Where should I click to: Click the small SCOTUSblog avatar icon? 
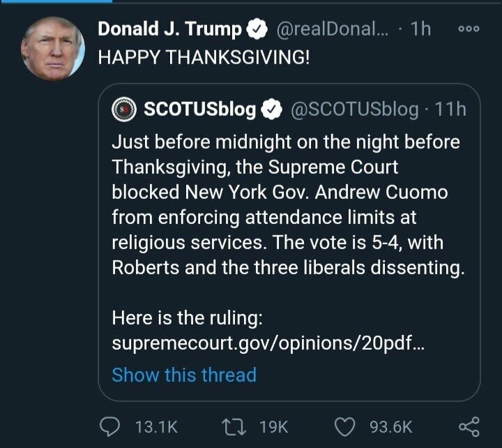[124, 110]
